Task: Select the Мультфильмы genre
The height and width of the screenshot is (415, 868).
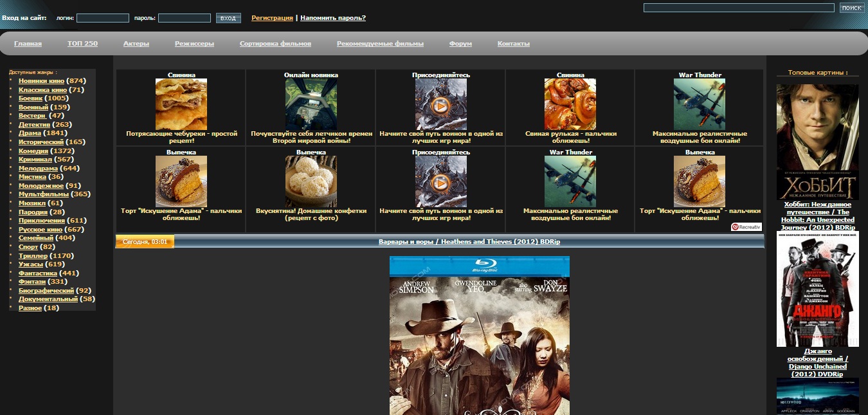Action: pos(44,194)
